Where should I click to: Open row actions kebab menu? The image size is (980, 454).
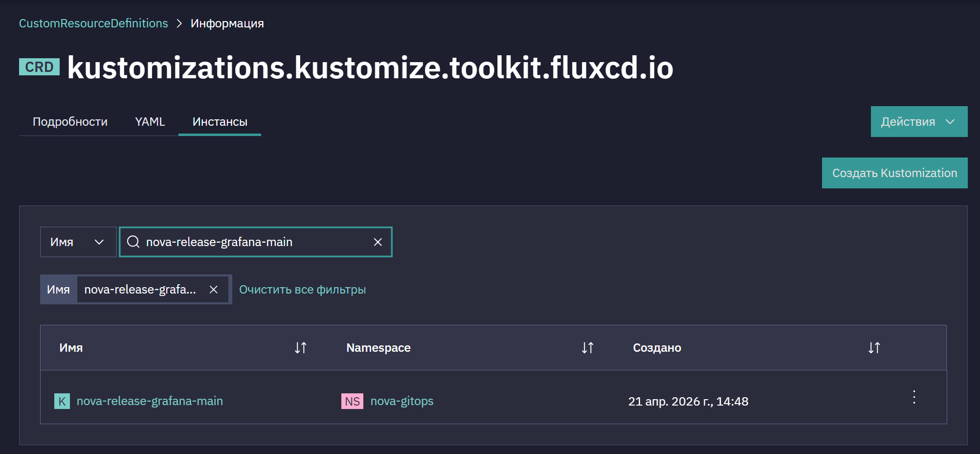point(914,397)
